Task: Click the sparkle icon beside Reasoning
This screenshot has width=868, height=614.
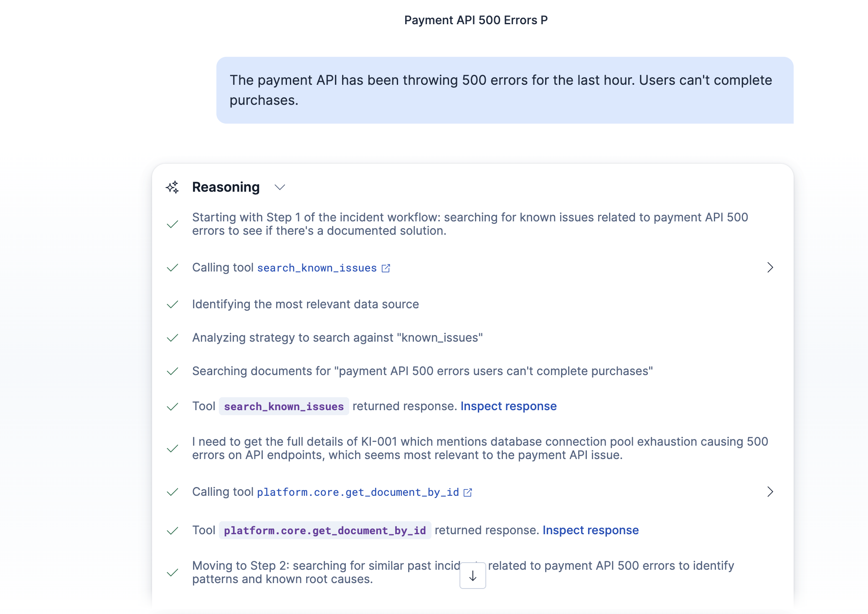Action: tap(172, 187)
